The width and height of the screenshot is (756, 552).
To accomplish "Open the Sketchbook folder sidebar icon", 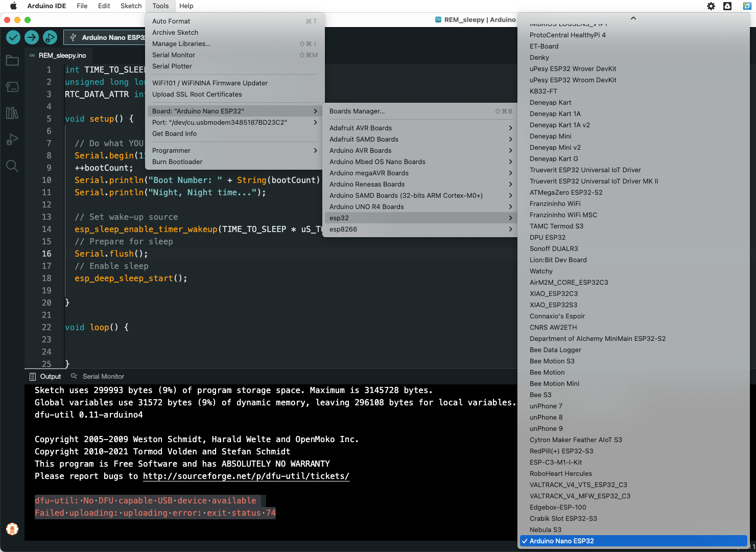I will [12, 61].
